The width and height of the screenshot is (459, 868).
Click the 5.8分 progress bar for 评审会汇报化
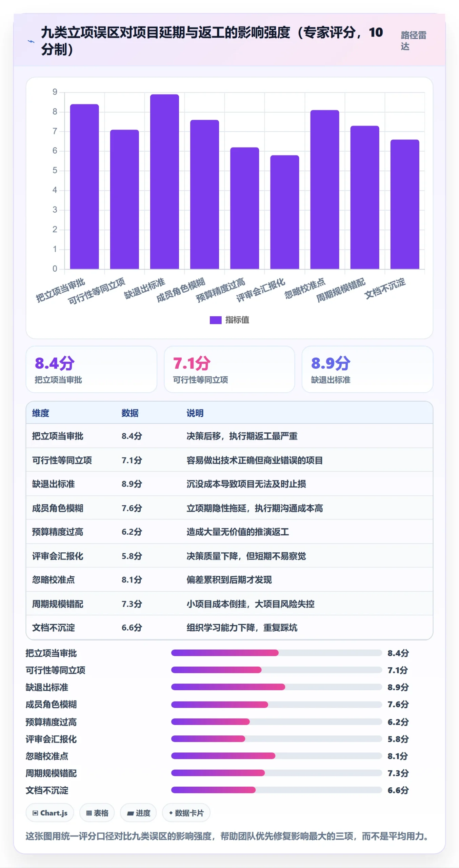pos(277,739)
